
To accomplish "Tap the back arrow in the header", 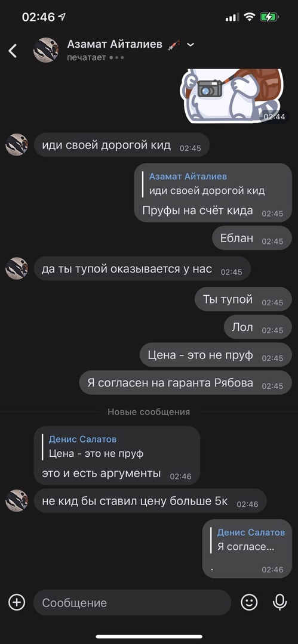I will click(x=13, y=51).
